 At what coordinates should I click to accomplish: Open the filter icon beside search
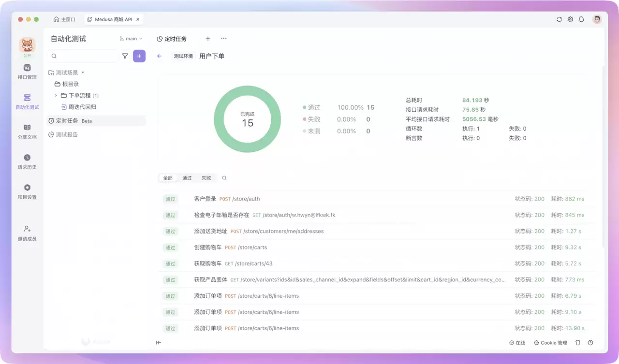click(x=125, y=56)
